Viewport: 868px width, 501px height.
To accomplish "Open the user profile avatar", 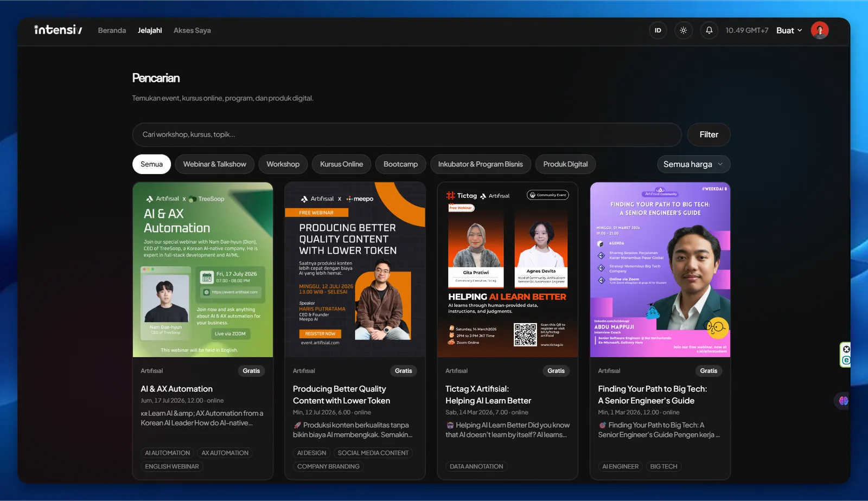I will (x=820, y=30).
